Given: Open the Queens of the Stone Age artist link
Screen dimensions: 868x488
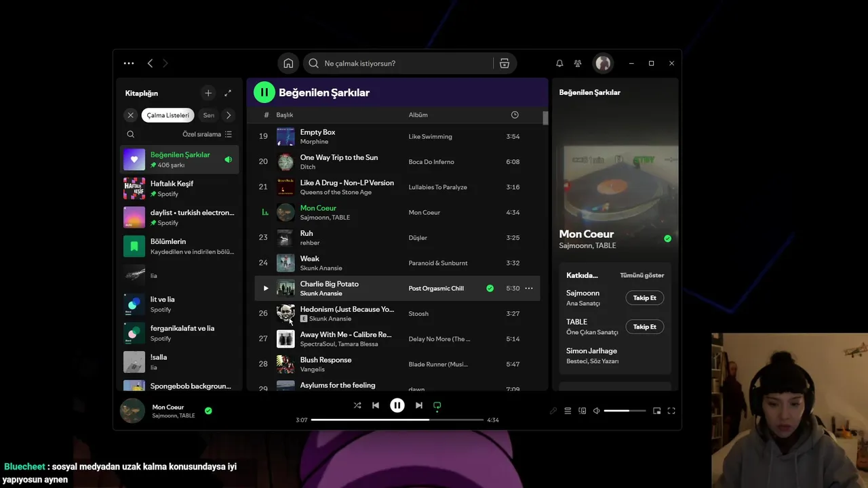Looking at the screenshot, I should tap(336, 192).
